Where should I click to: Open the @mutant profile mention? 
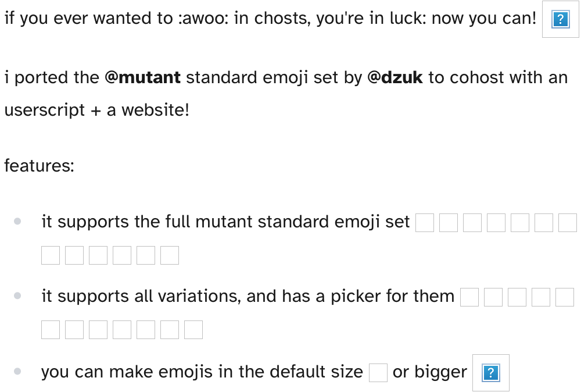tap(143, 77)
